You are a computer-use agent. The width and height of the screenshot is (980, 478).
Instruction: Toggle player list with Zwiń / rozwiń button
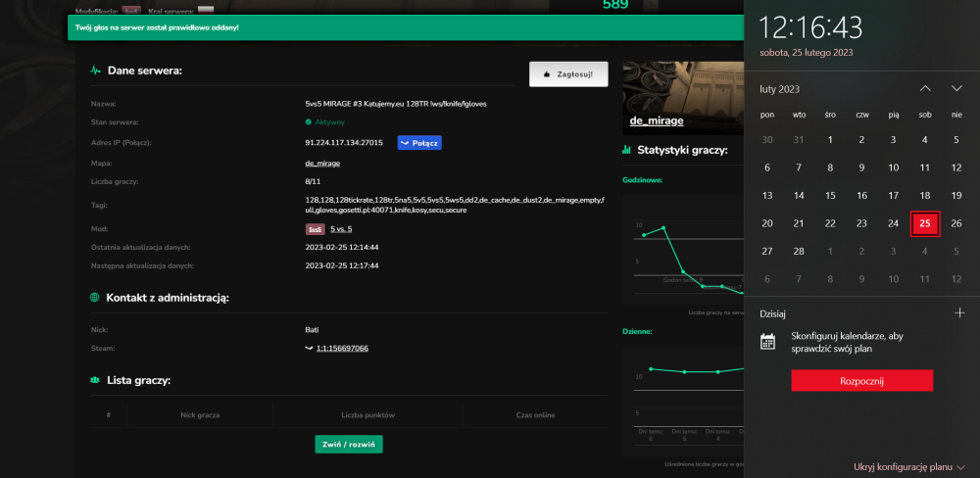(349, 445)
